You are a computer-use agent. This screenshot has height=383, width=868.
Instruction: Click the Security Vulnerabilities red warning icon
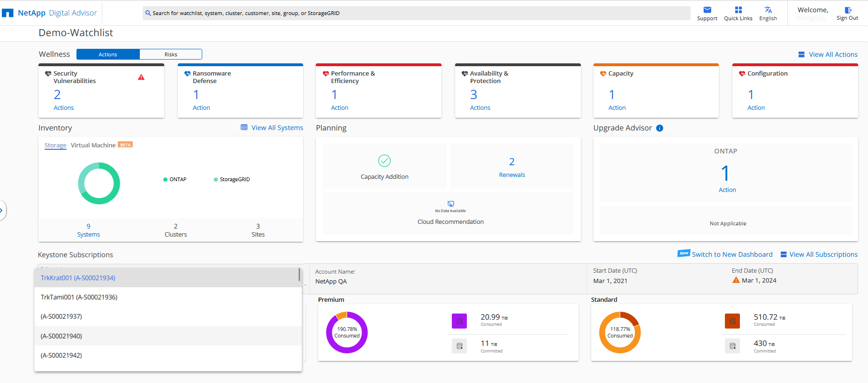[x=141, y=77]
